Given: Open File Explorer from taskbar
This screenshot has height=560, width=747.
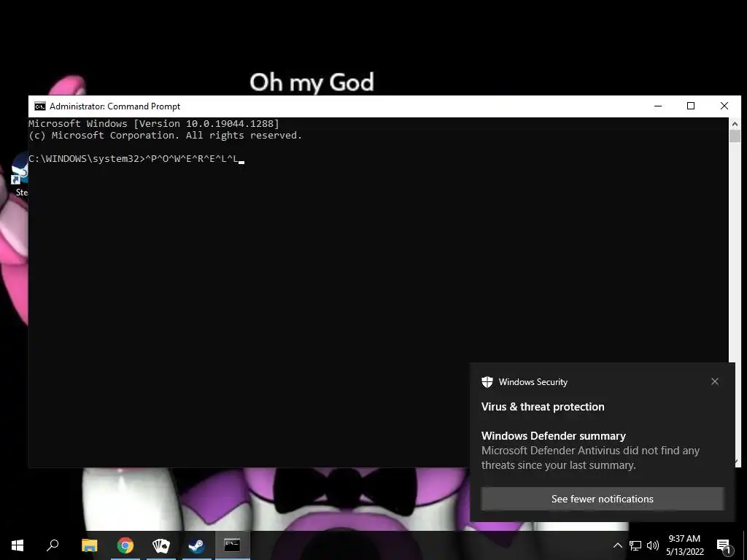Looking at the screenshot, I should pyautogui.click(x=89, y=545).
